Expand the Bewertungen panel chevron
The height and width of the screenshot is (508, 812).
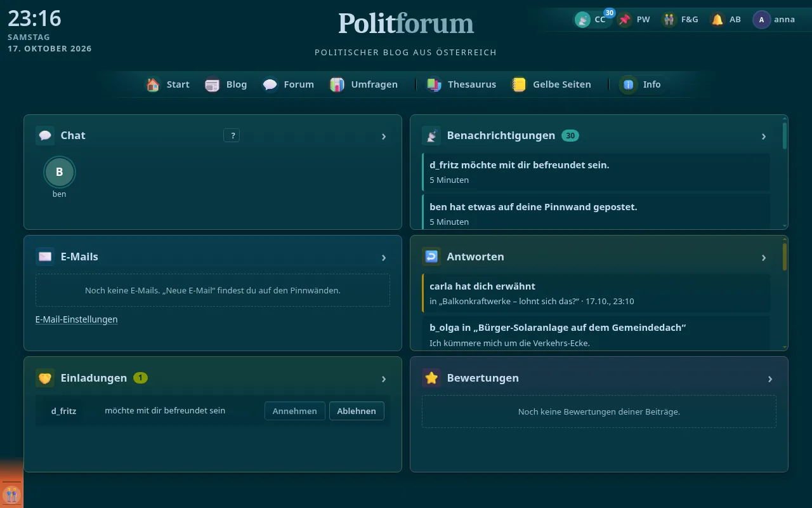coord(770,378)
